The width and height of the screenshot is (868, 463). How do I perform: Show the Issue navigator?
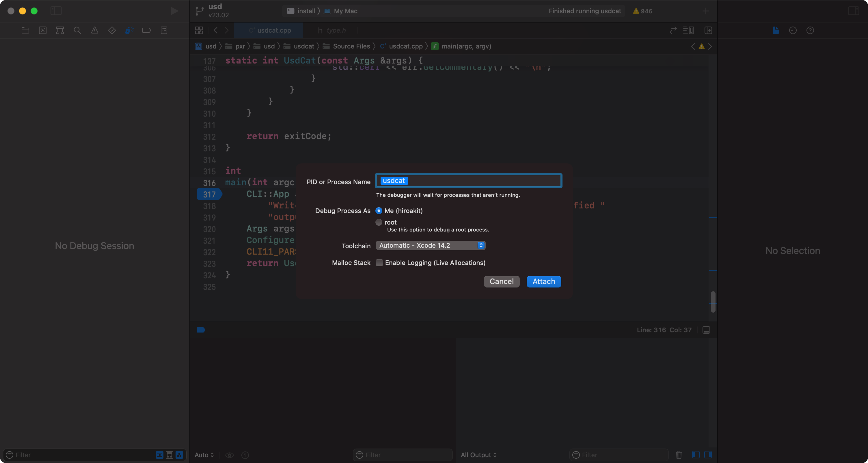click(95, 30)
